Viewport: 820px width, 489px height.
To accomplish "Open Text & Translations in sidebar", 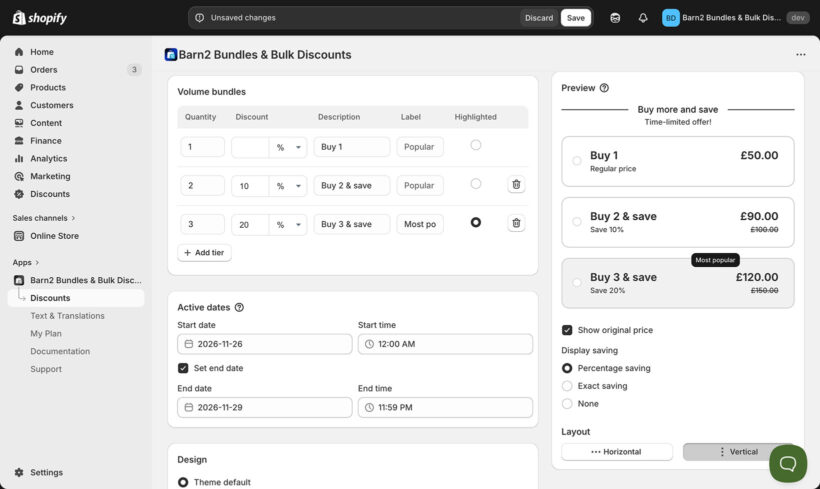I will coord(67,316).
